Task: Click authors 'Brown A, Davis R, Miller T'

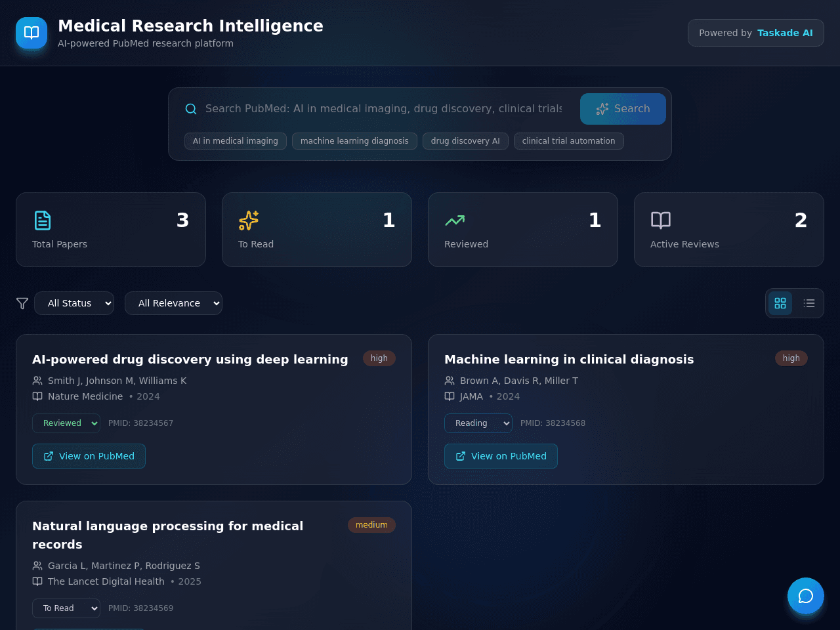Action: click(519, 381)
